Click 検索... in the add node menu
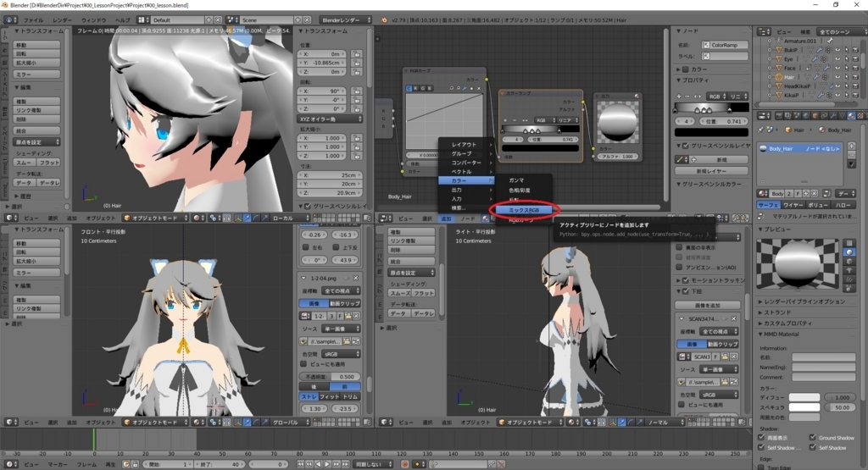The height and width of the screenshot is (470, 868). [466, 208]
